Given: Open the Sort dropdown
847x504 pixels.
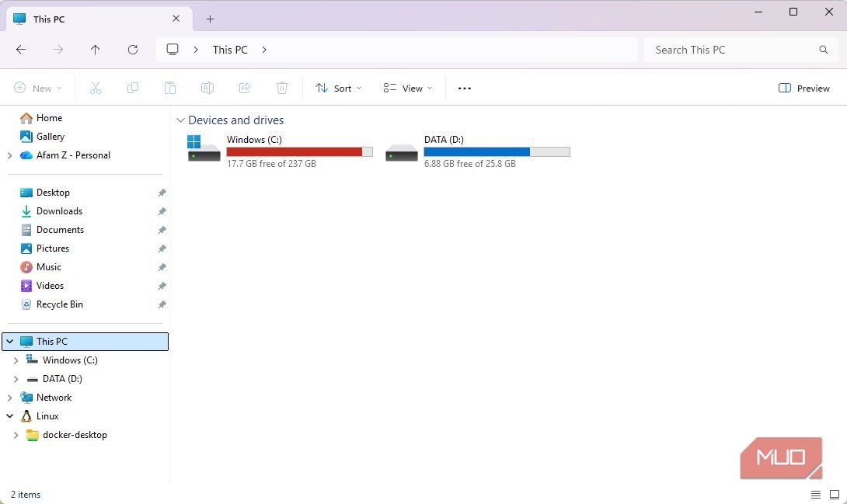Looking at the screenshot, I should click(338, 88).
